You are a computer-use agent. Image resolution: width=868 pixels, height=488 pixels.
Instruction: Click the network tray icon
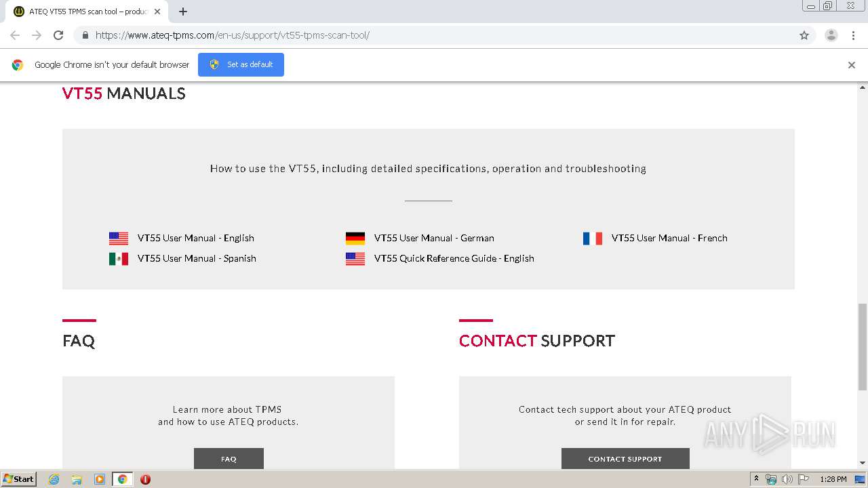[x=771, y=479]
